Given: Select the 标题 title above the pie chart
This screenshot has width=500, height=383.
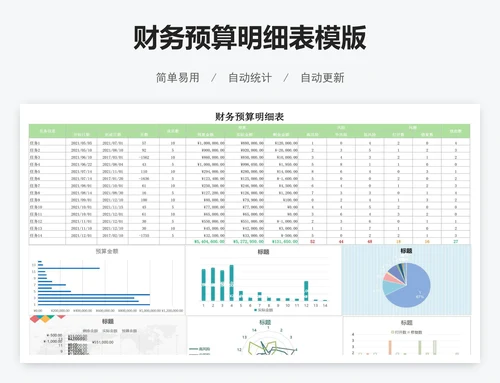Looking at the screenshot, I should (x=406, y=251).
